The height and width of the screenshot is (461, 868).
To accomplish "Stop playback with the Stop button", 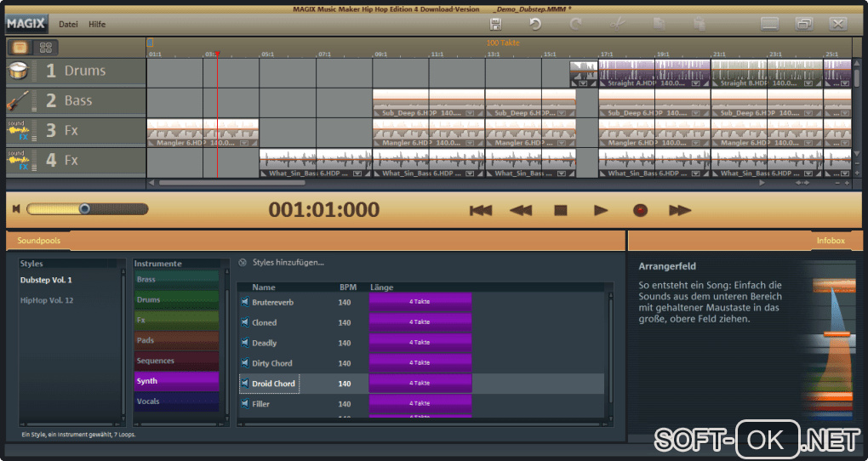I will pyautogui.click(x=560, y=210).
